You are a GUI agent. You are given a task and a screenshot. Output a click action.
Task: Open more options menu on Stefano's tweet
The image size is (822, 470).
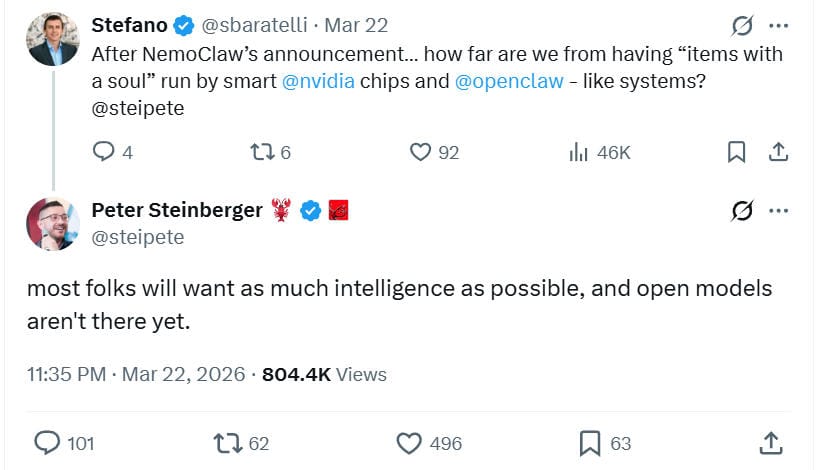(x=778, y=25)
